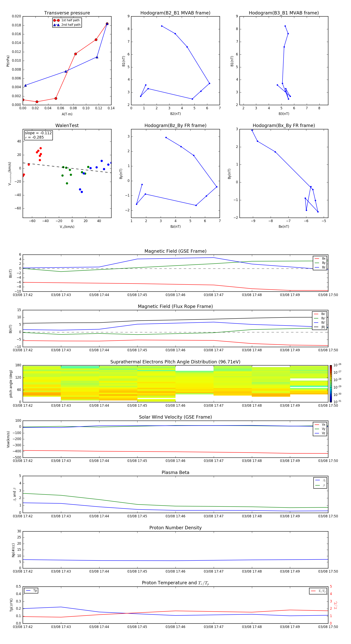
Task: Click the 'B3(nT)' x-axis label
Action: point(284,114)
